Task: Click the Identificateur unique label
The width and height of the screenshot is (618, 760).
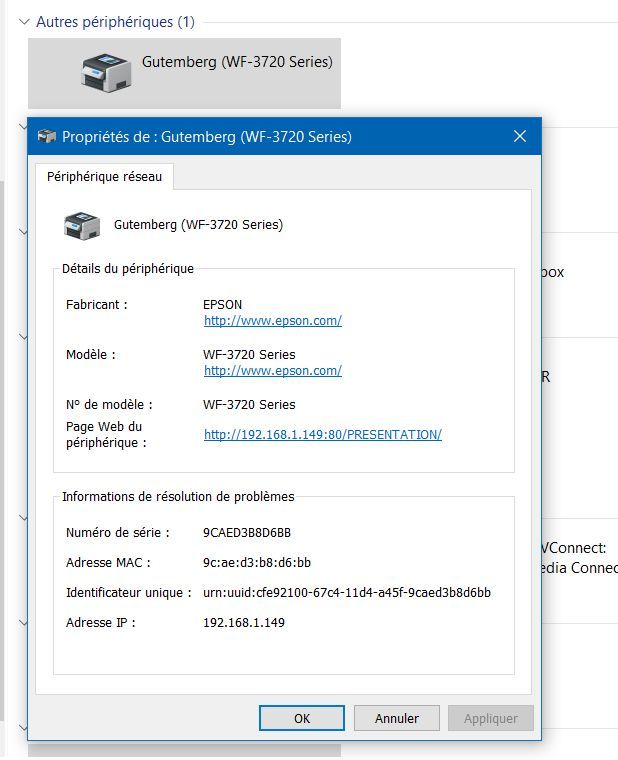Action: [x=128, y=593]
